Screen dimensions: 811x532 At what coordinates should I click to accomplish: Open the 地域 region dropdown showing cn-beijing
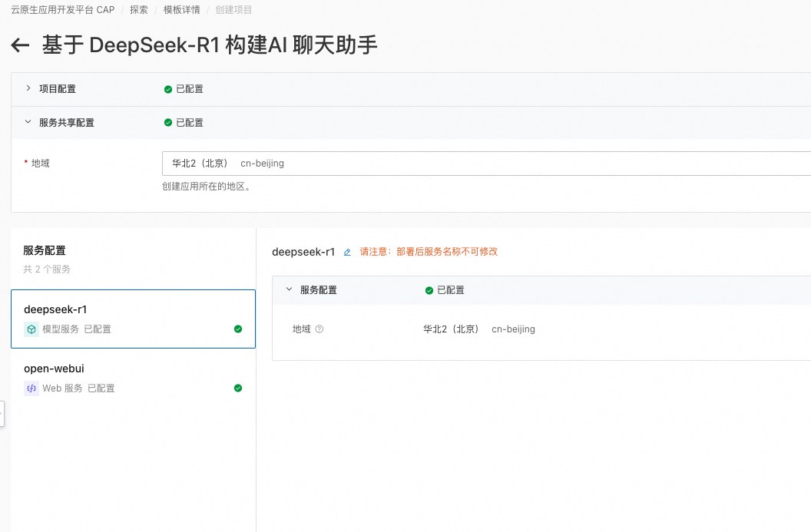click(x=486, y=164)
